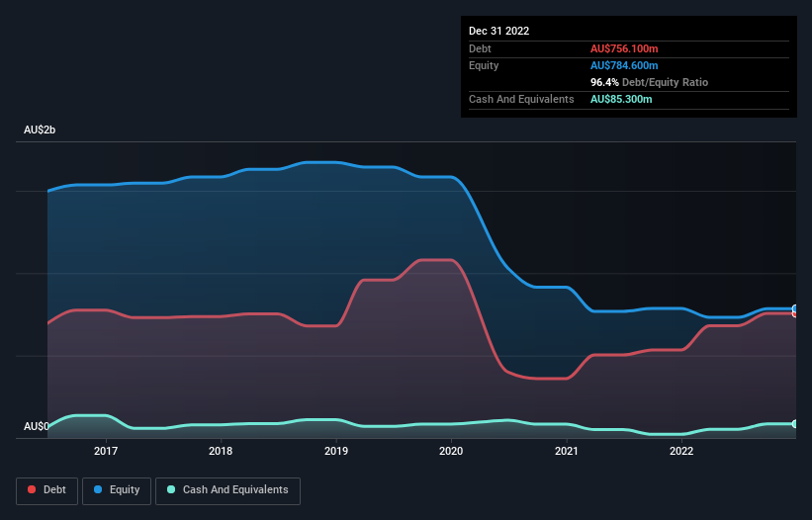Screen dimensions: 812x520
Task: Toggle Cash And Equivalents legend button
Action: (227, 490)
